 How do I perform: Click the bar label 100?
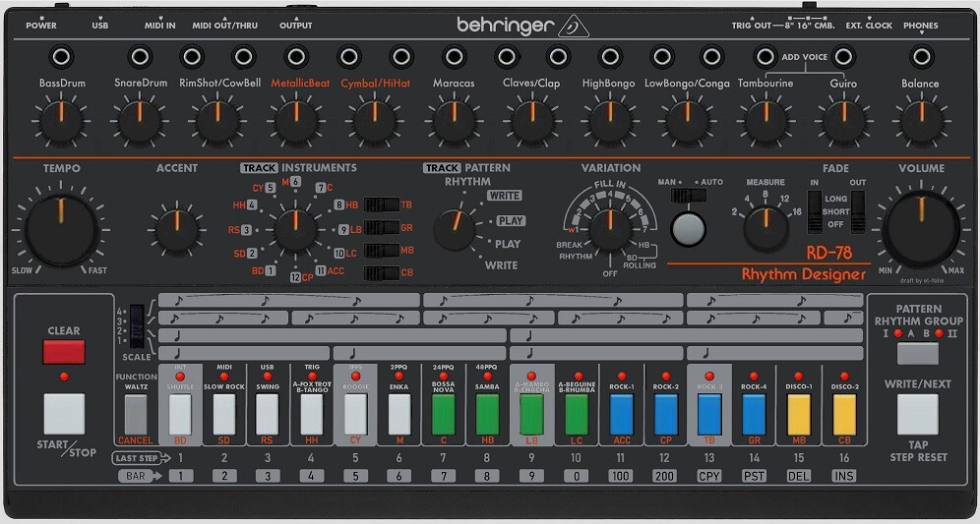tap(621, 476)
